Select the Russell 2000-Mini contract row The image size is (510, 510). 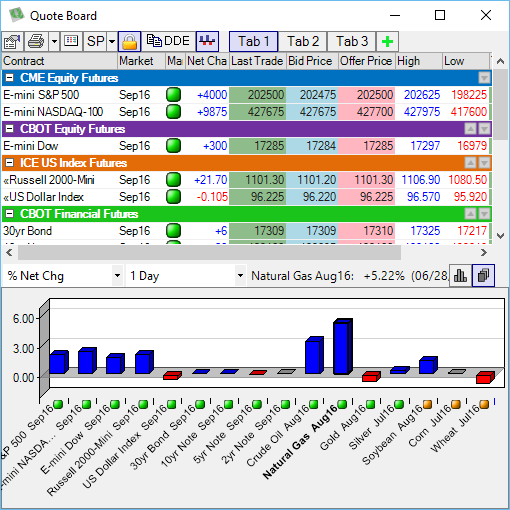pyautogui.click(x=247, y=180)
